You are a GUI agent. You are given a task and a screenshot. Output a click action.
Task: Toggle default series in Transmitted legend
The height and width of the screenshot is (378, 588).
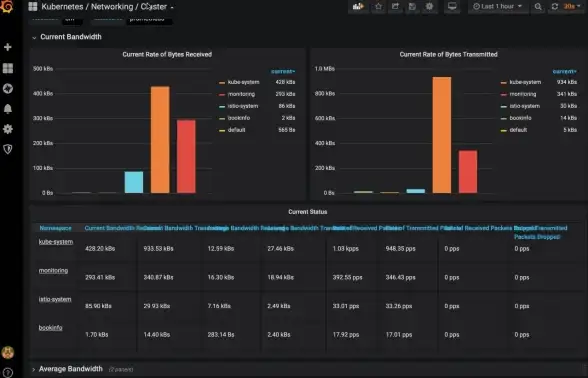tap(518, 130)
